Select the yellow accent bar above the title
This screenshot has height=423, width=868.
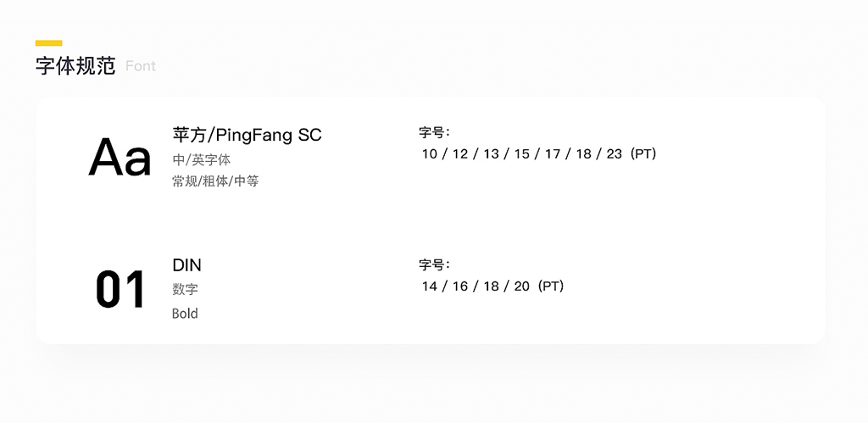coord(48,43)
